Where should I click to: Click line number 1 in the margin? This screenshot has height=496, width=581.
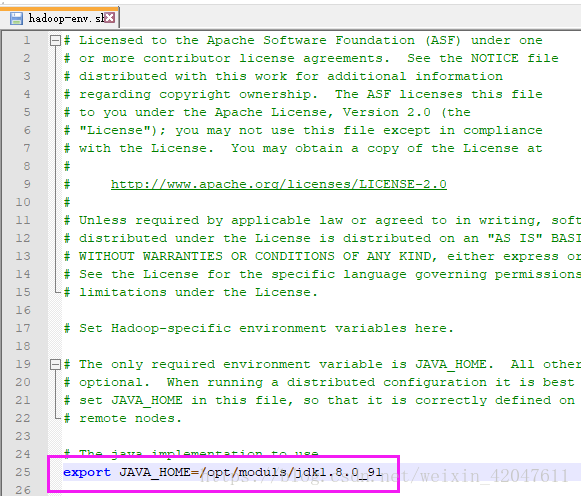27,40
